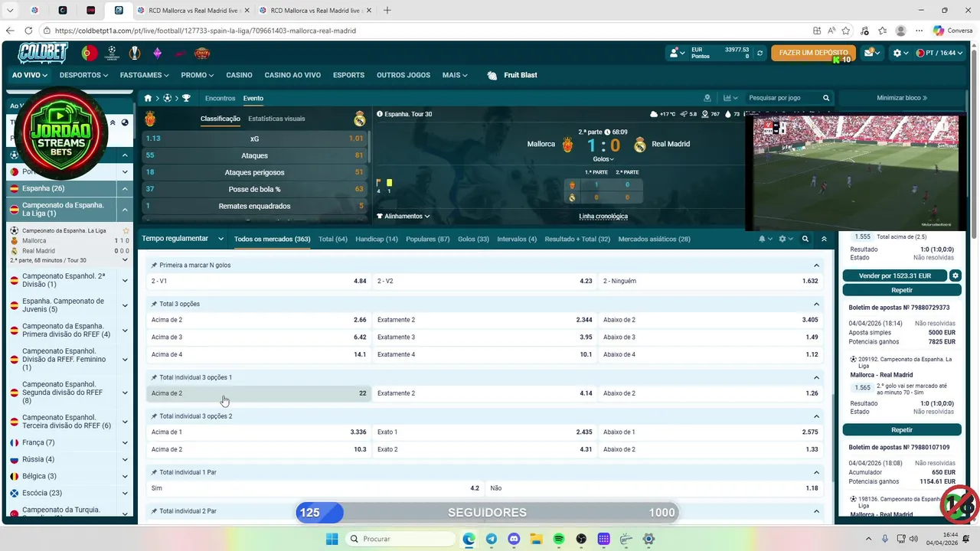980x551 pixels.
Task: Open the messages envelope menu
Action: click(872, 53)
